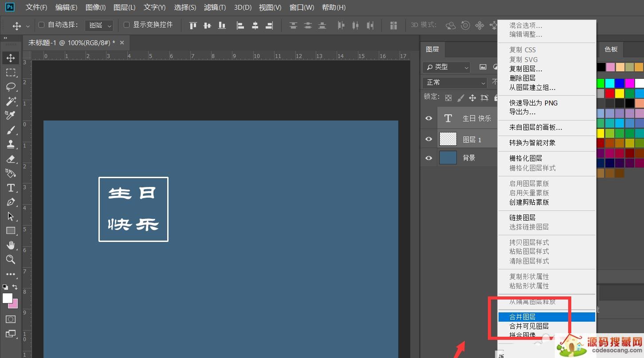Choose 合并可见图层 from the context menu
The image size is (644, 358).
[546, 326]
